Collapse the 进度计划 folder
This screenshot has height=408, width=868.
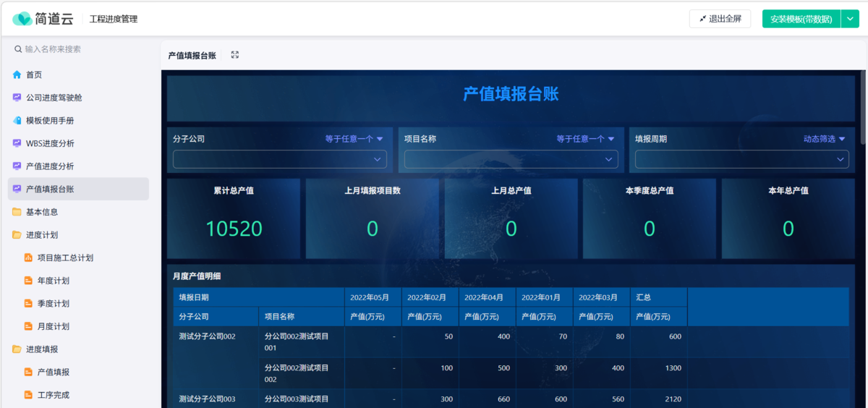click(x=17, y=235)
